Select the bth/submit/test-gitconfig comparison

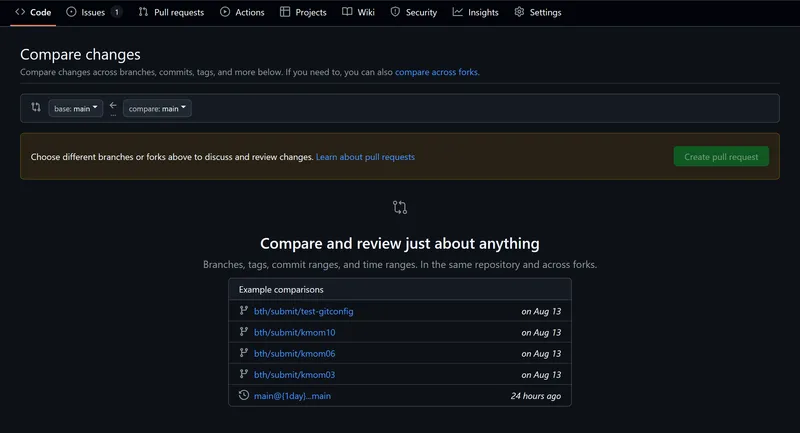pos(303,311)
